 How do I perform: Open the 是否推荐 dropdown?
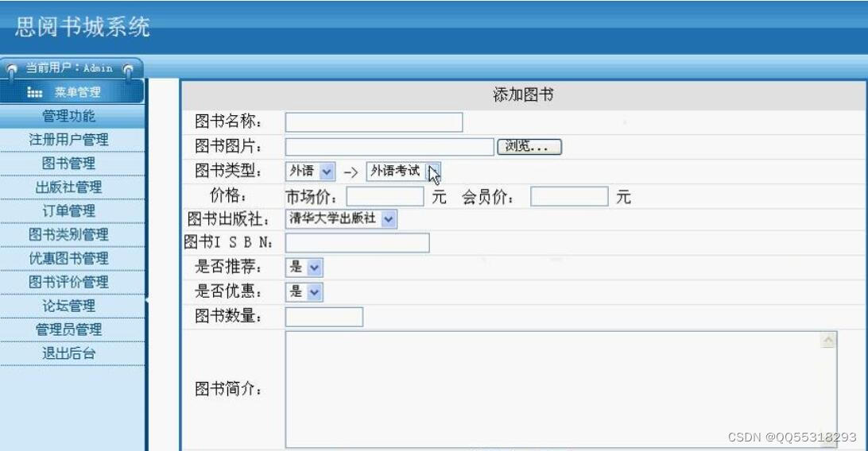(x=304, y=268)
